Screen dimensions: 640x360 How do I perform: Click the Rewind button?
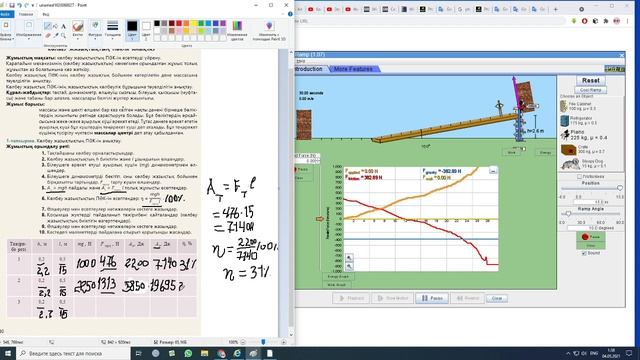[467, 298]
